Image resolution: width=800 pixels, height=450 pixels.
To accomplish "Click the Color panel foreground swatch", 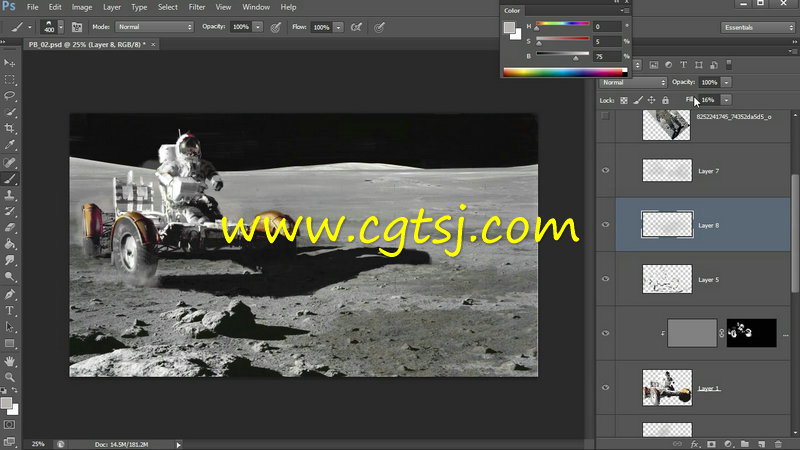I will tap(509, 28).
